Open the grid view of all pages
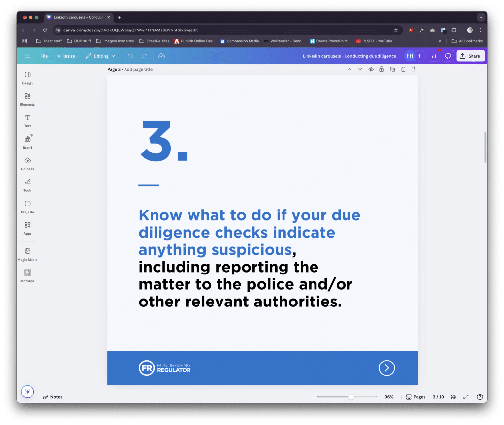 [x=453, y=397]
